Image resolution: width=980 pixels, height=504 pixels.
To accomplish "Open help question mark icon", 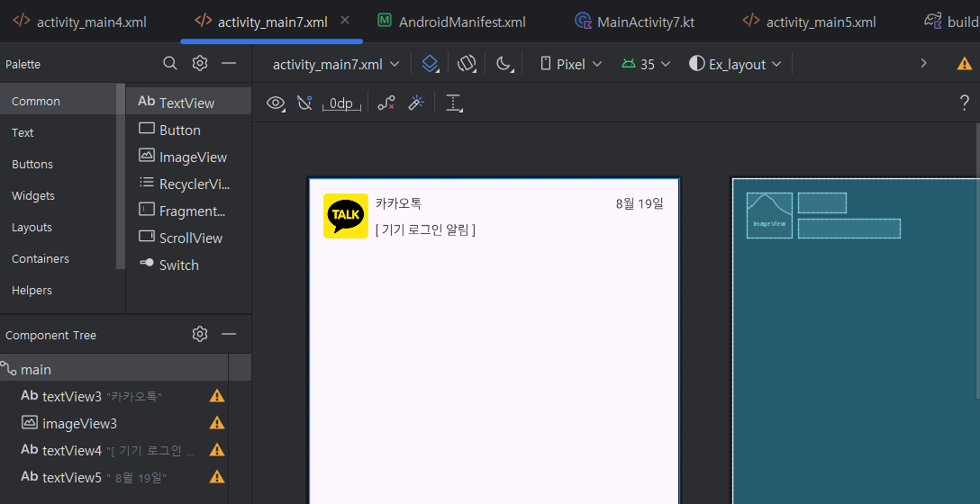I will (x=965, y=103).
